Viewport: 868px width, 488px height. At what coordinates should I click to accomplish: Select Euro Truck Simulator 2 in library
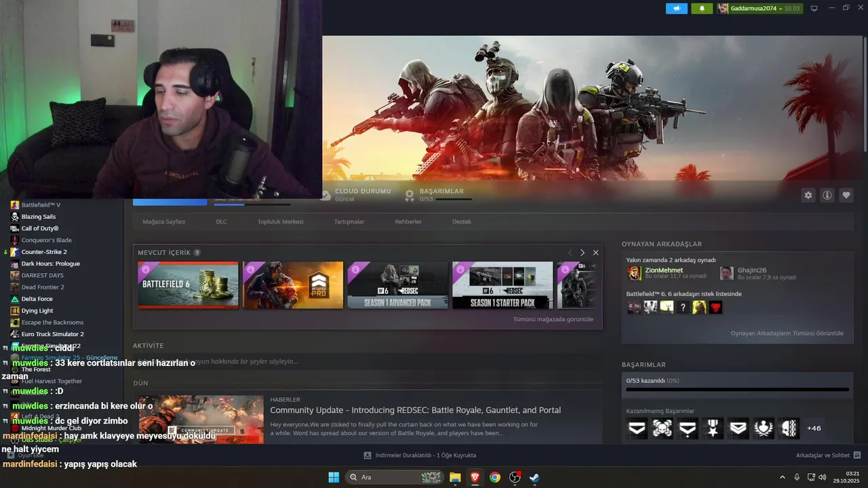click(x=52, y=334)
